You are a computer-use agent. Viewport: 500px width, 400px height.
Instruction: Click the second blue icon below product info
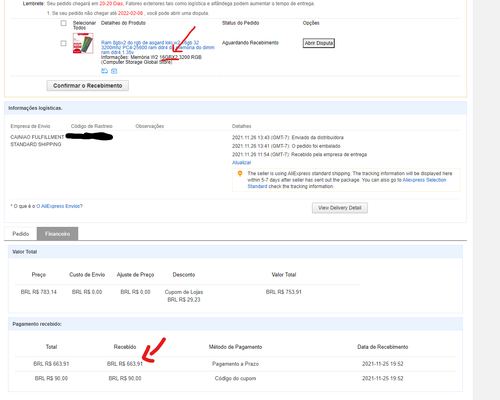coord(114,71)
